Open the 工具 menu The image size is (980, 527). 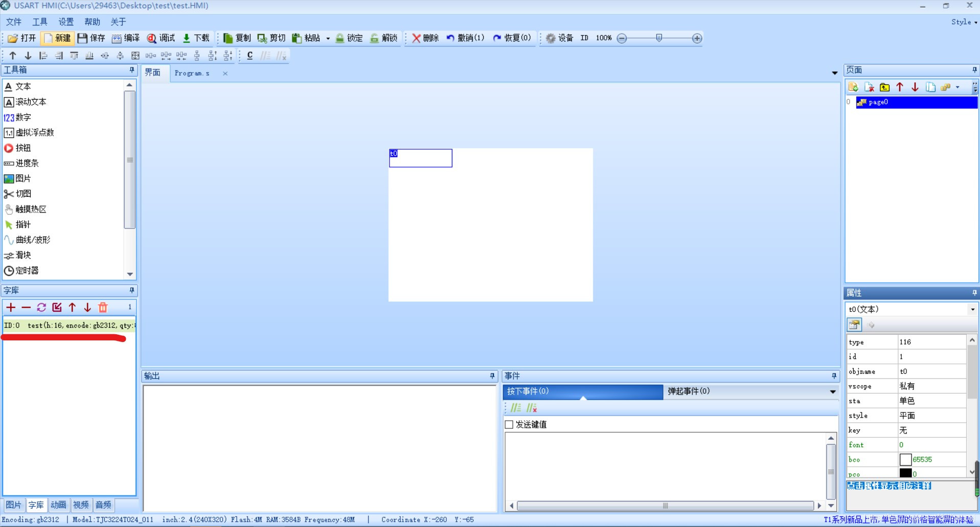[x=40, y=22]
